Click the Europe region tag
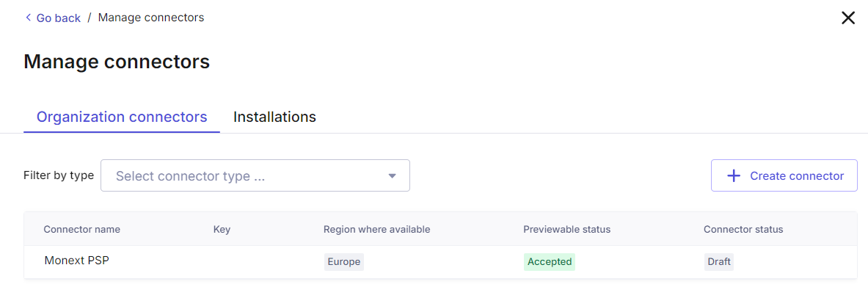This screenshot has height=287, width=868. pyautogui.click(x=344, y=261)
